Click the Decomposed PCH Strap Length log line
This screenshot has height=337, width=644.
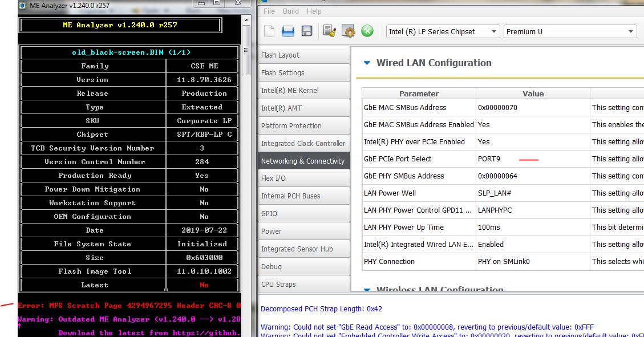coord(321,309)
